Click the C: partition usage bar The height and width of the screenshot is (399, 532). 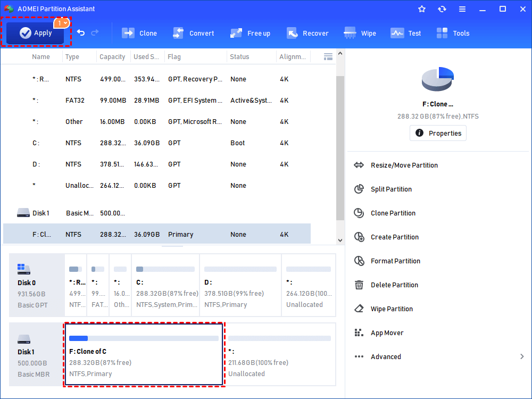tap(165, 269)
